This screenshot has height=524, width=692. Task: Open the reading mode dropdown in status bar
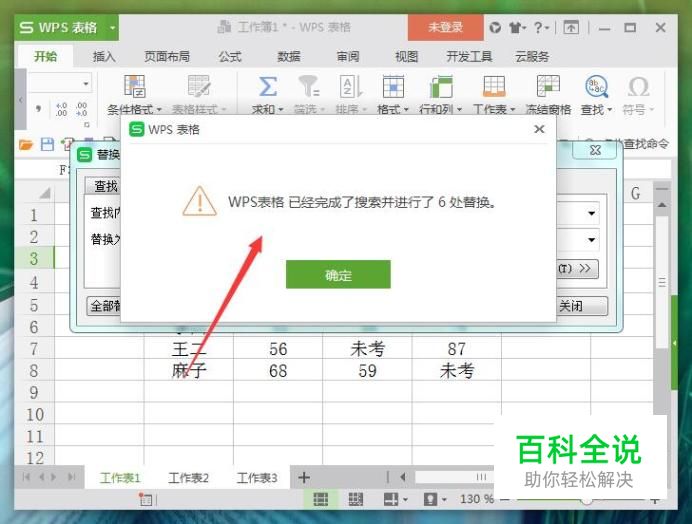coord(406,500)
